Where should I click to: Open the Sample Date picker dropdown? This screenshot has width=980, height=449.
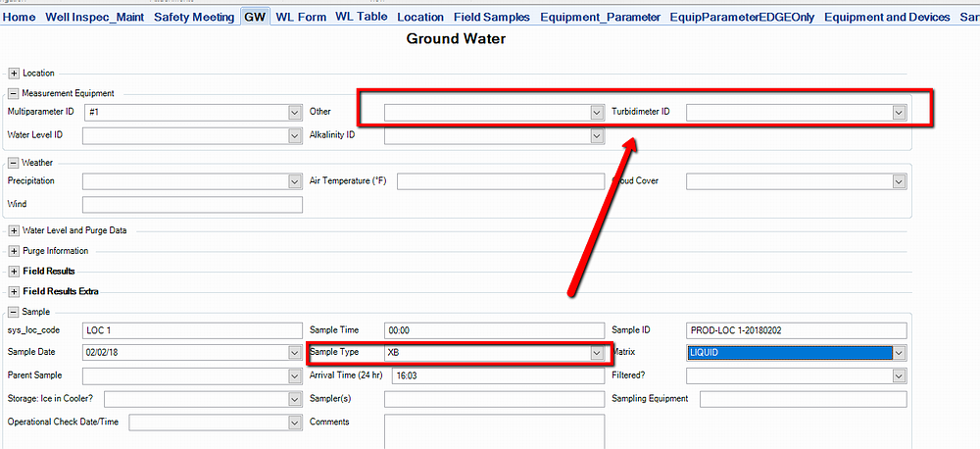tap(295, 353)
